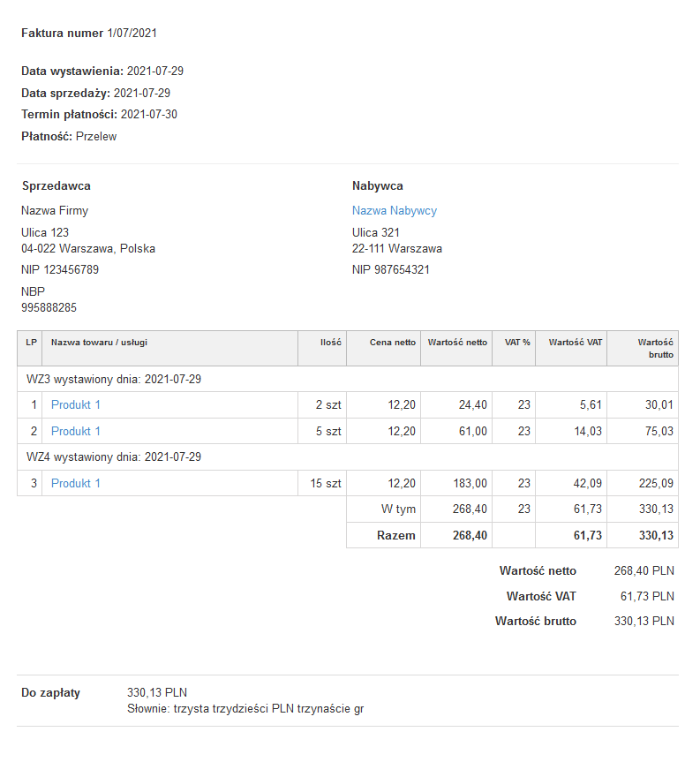Click the WZ4 wystawiony dnia group row
The height and width of the screenshot is (762, 700).
tap(348, 456)
